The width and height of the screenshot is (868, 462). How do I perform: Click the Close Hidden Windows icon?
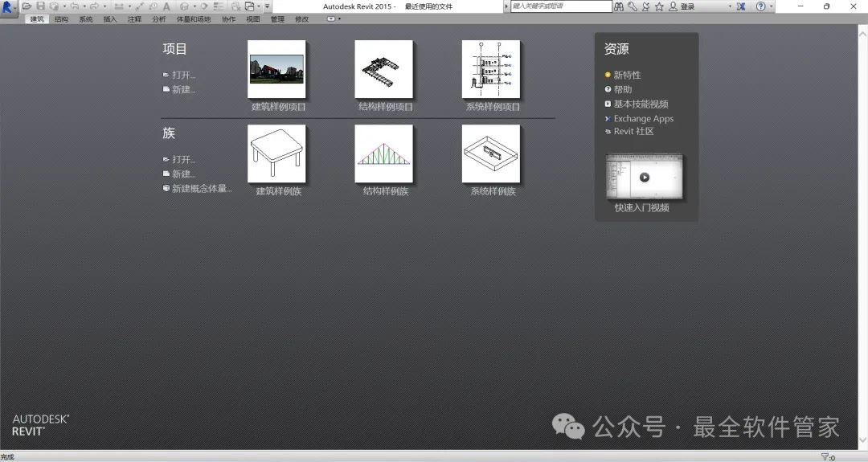(x=236, y=6)
